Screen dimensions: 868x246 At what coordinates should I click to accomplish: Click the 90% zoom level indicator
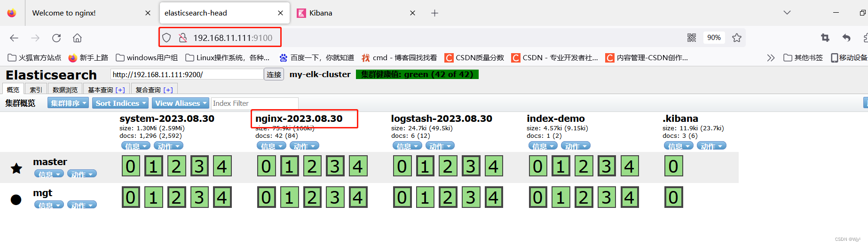pyautogui.click(x=714, y=38)
